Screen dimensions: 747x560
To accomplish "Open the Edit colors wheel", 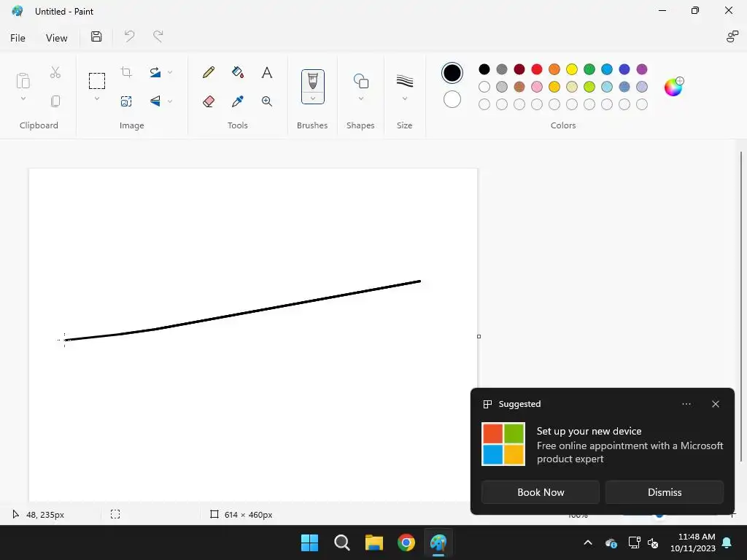I will (x=674, y=87).
